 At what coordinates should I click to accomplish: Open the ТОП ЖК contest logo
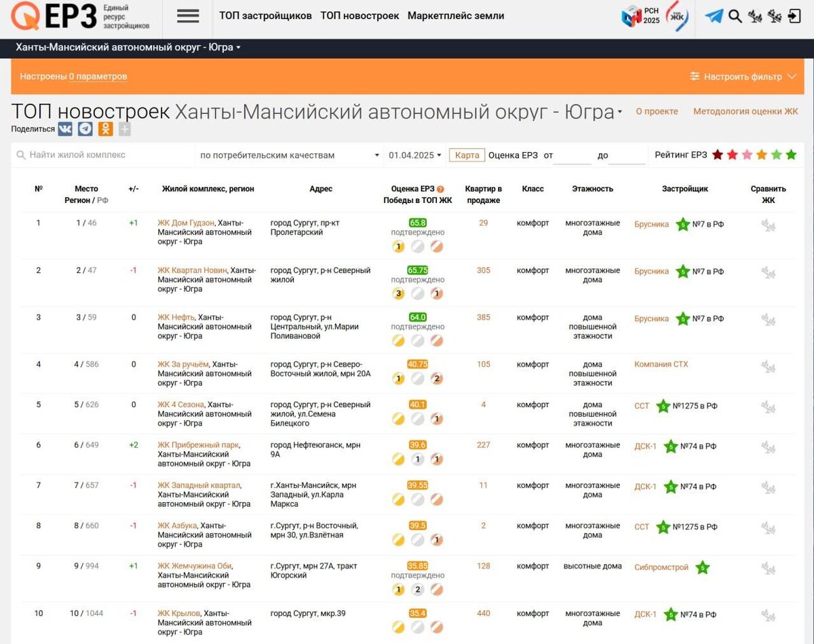point(677,16)
